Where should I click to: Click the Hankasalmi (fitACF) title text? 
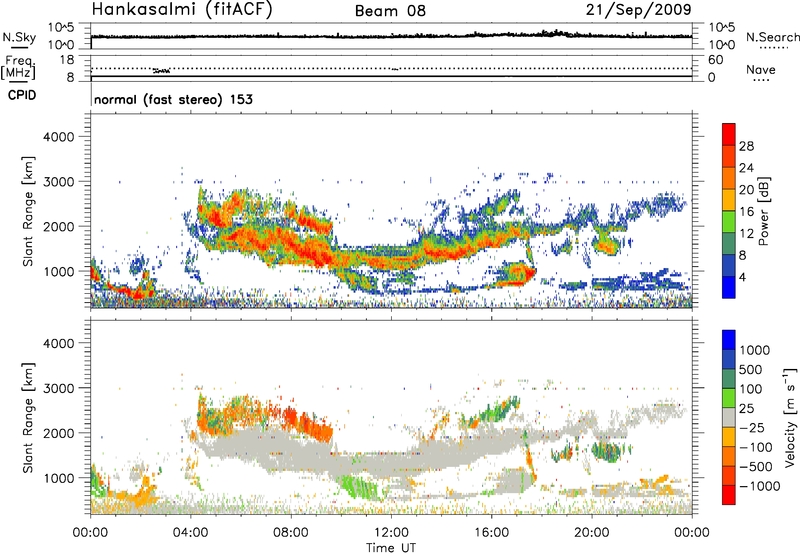tap(182, 10)
